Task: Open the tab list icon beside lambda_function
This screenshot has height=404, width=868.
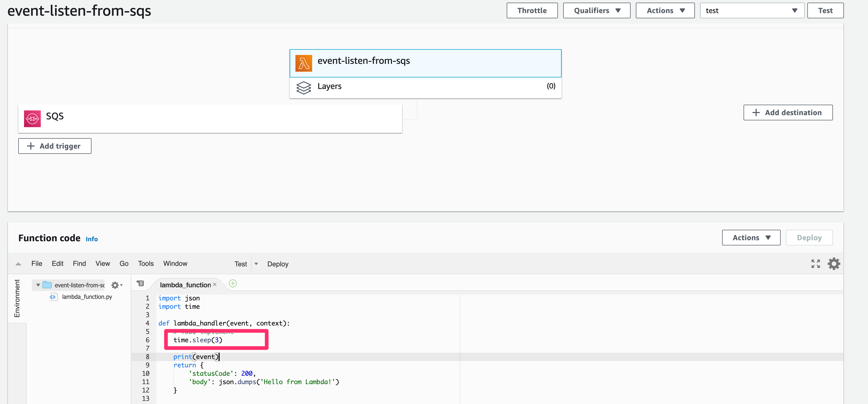Action: pos(140,283)
